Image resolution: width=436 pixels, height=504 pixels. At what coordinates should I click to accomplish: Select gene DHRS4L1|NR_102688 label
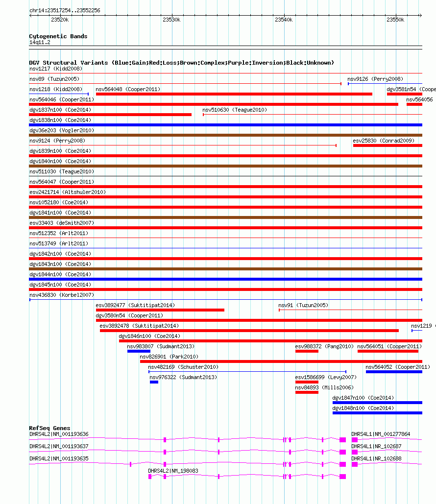tap(376, 458)
